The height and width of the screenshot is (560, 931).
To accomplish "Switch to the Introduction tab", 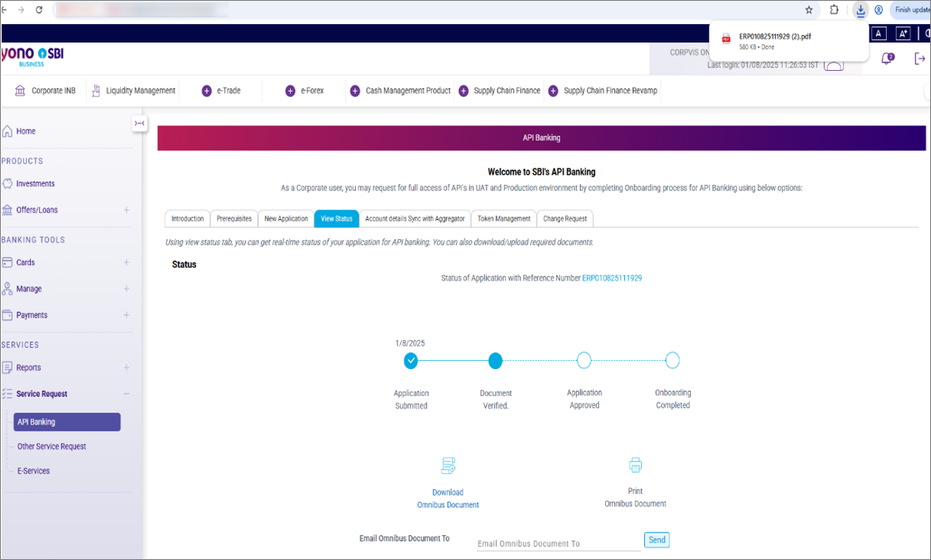I will point(187,218).
